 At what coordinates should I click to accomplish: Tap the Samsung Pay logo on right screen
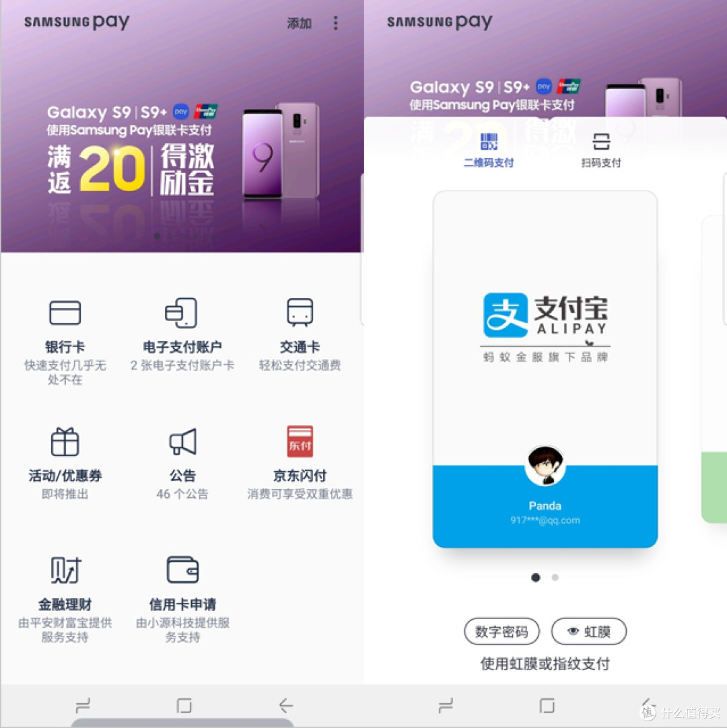[440, 22]
